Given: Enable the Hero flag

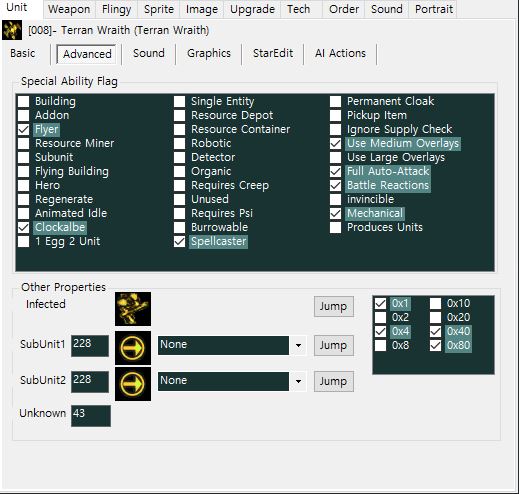Looking at the screenshot, I should (24, 185).
